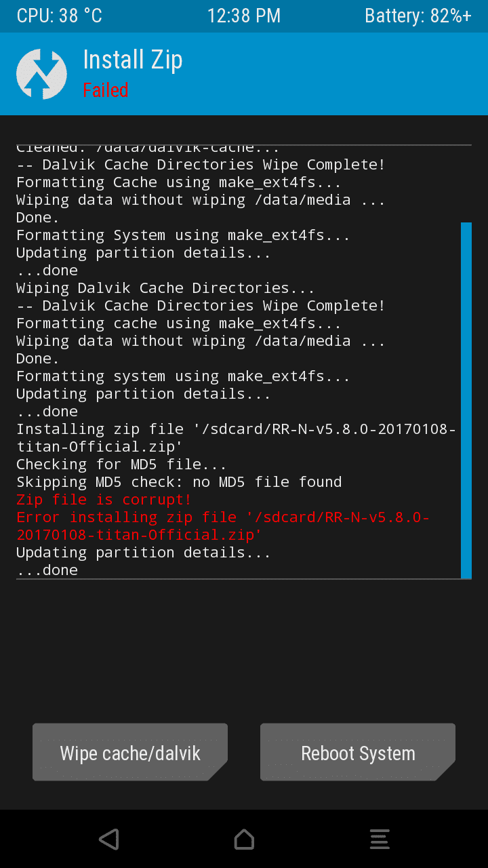
Task: Tap the 12:38 PM clock
Action: 244,16
